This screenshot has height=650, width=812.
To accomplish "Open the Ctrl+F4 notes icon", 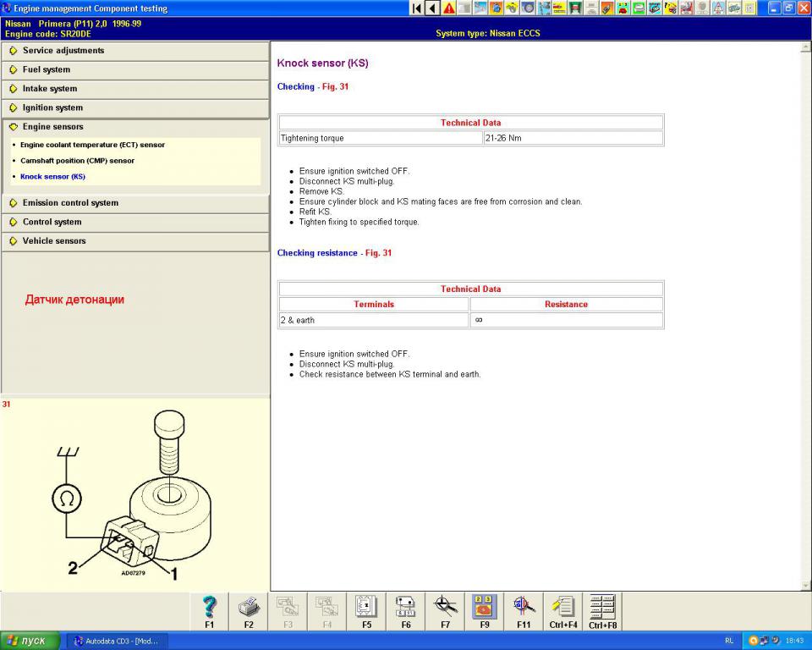I will pyautogui.click(x=563, y=612).
